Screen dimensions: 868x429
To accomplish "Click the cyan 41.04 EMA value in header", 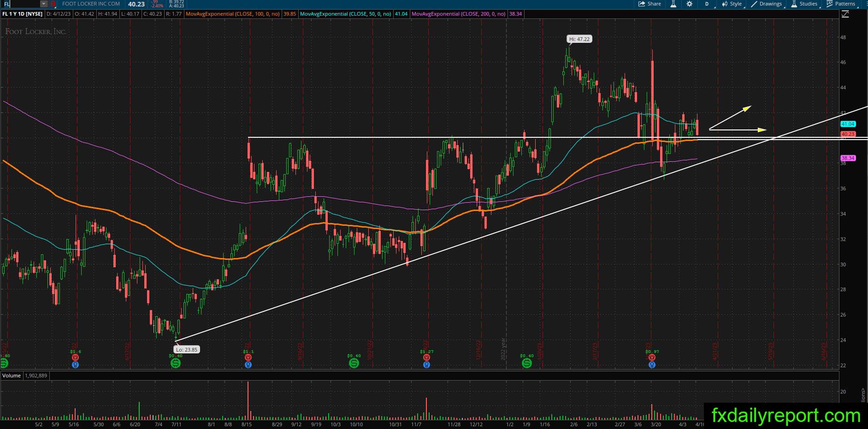I will [401, 14].
